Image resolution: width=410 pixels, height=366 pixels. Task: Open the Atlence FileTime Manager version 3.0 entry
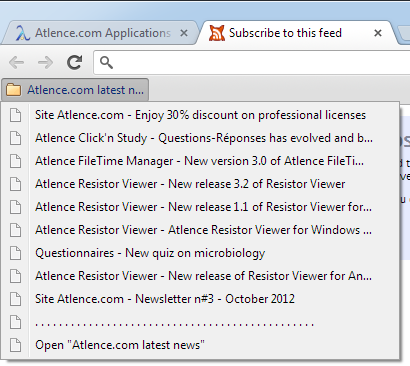pos(200,161)
